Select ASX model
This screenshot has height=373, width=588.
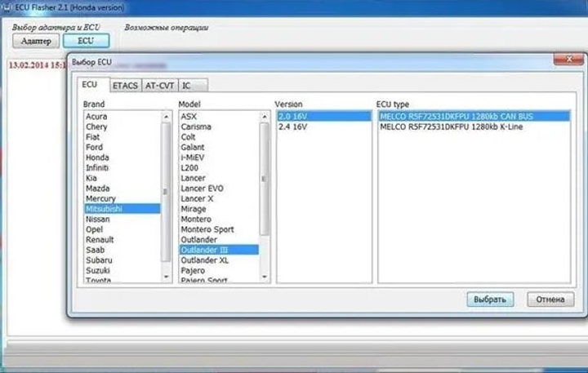219,117
